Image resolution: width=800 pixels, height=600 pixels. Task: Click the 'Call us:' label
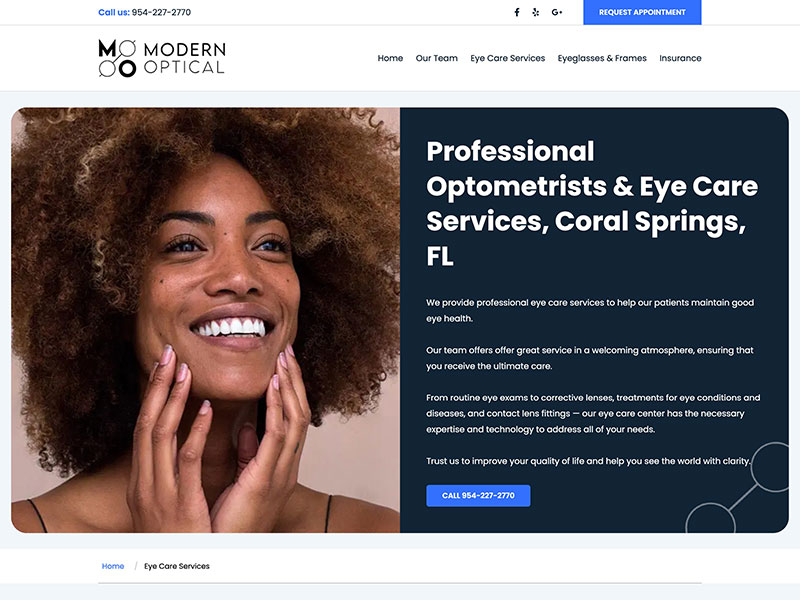(113, 13)
